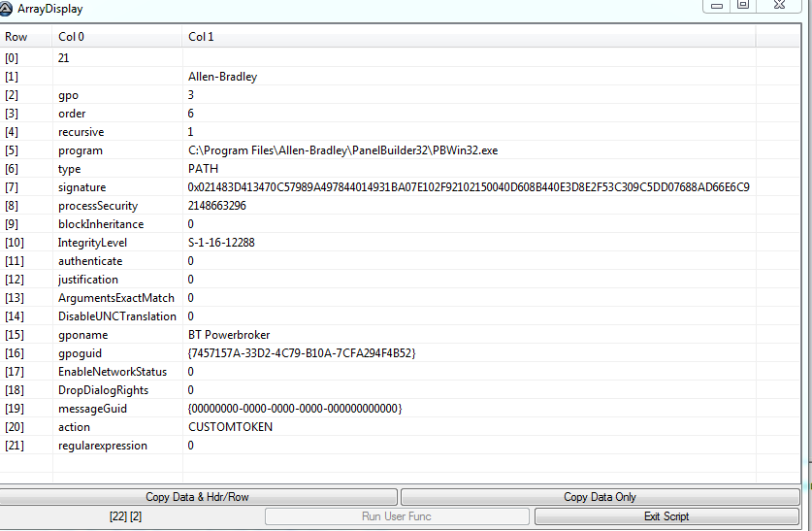This screenshot has height=531, width=812.
Task: Select the order cell
Action: [x=72, y=114]
